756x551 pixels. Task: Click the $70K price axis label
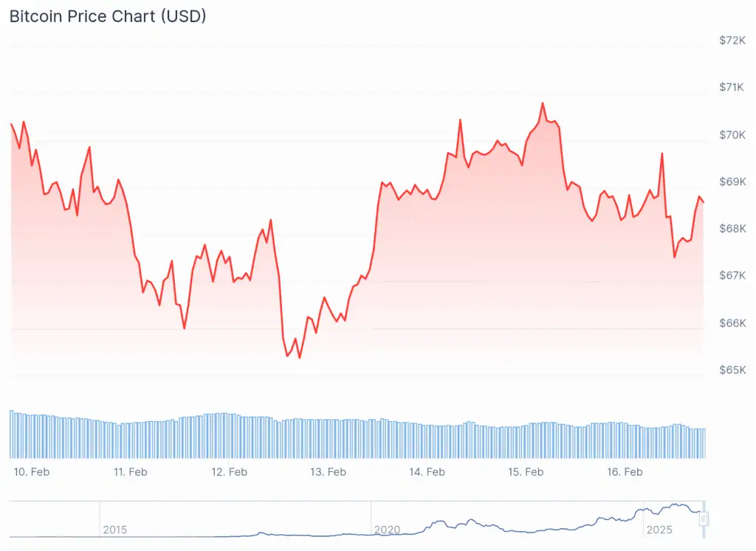click(x=733, y=134)
